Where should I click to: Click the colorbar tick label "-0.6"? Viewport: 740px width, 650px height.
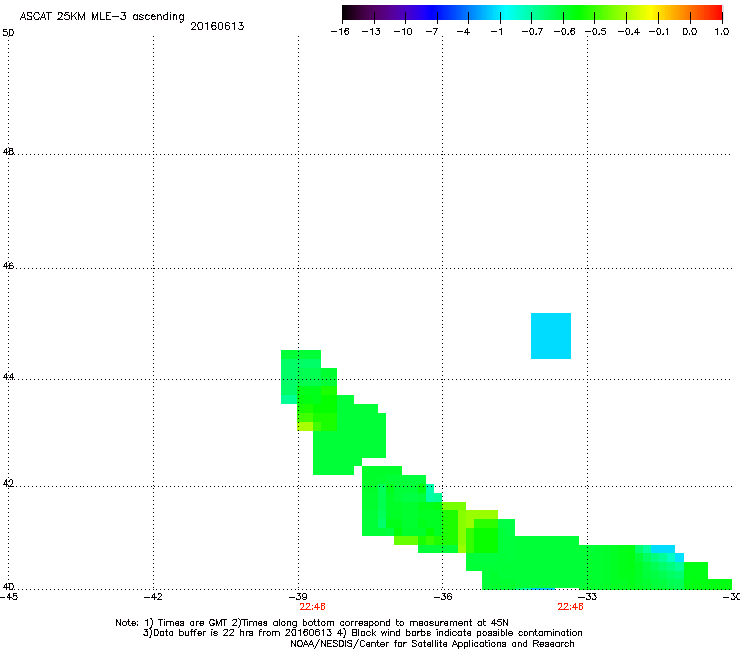(564, 32)
